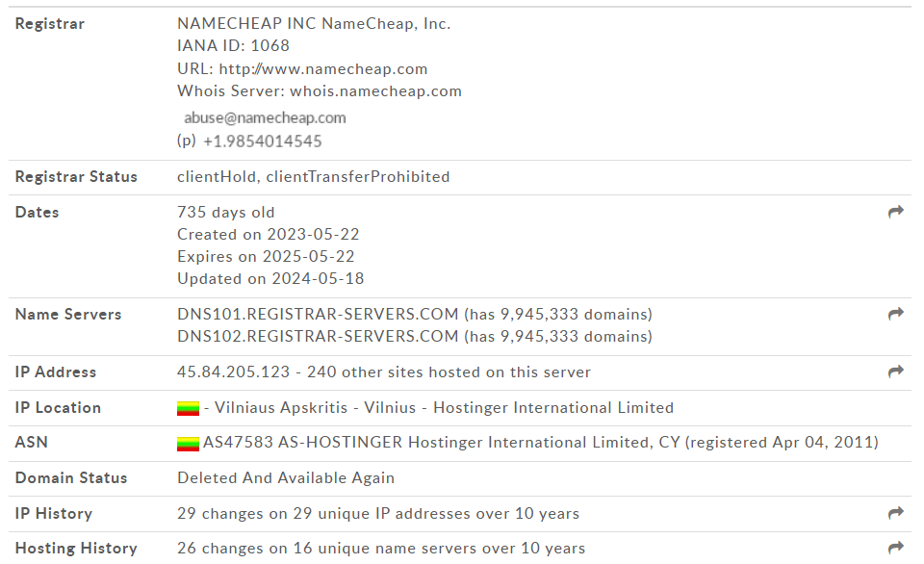The width and height of the screenshot is (924, 564).
Task: Click AS47583 AS-HOSTINGER ASN entry
Action: point(302,443)
